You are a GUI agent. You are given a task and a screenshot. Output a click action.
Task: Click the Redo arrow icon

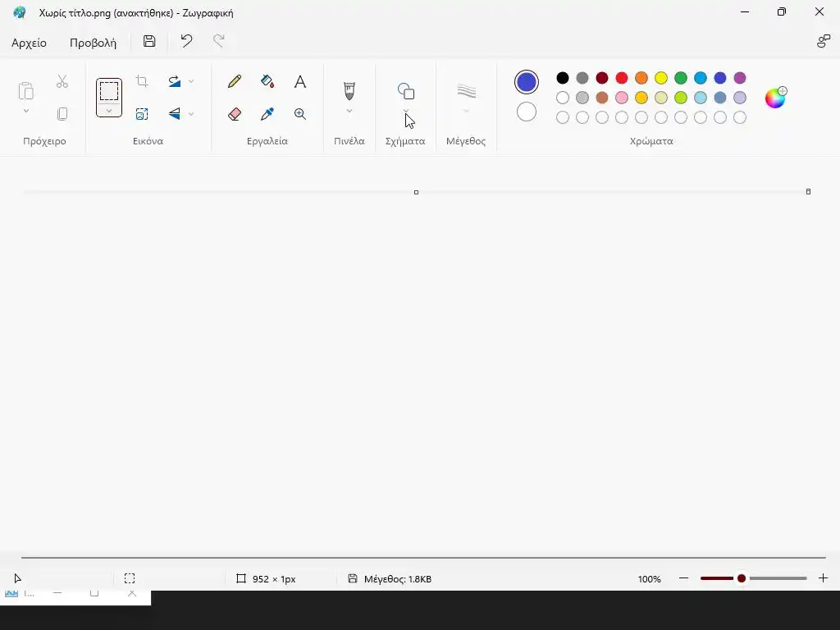[218, 41]
